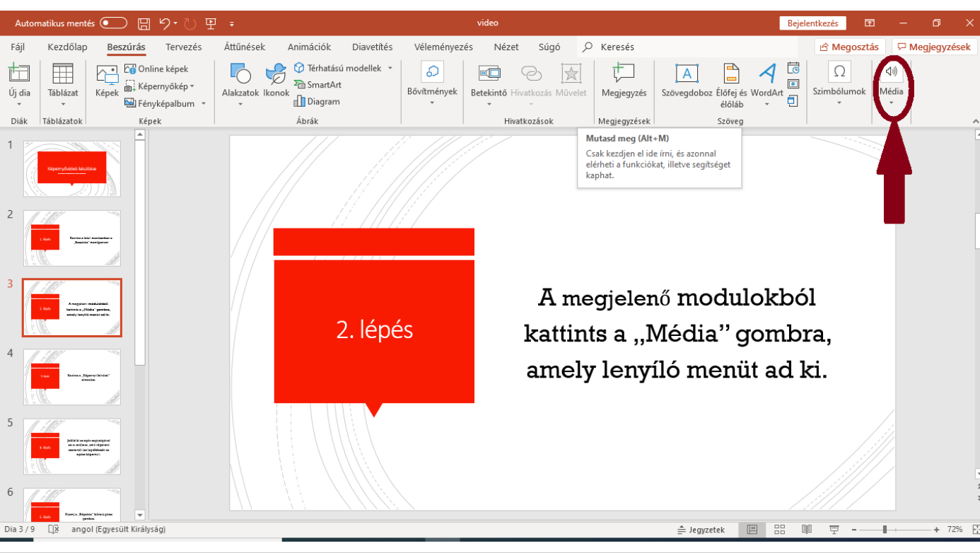
Task: Click the red "2. lépés" shape on the slide
Action: (x=374, y=331)
